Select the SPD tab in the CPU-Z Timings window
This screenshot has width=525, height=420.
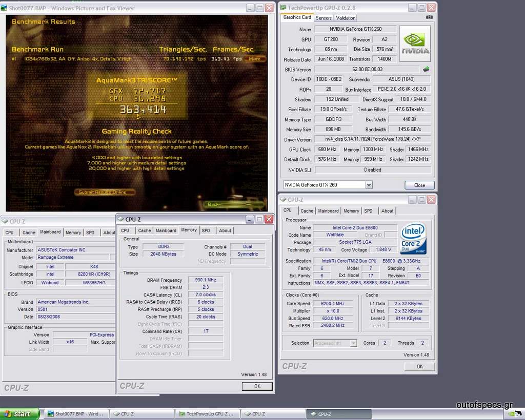(206, 230)
